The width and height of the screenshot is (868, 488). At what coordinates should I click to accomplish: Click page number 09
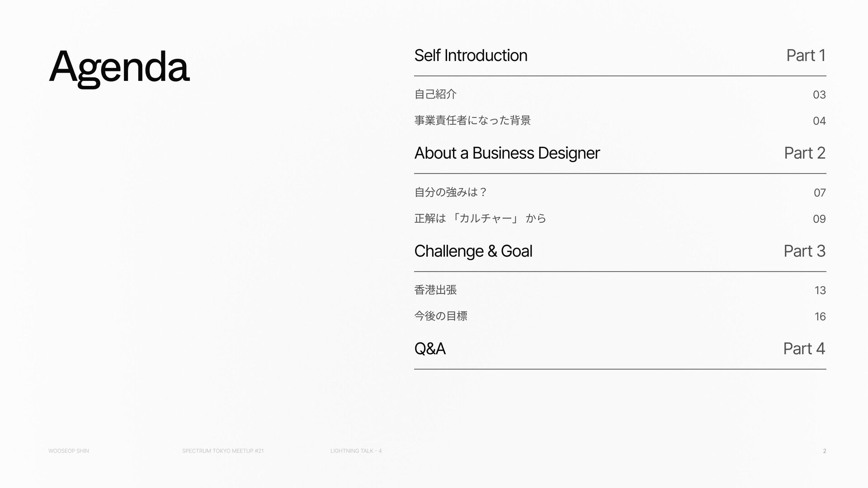click(819, 219)
